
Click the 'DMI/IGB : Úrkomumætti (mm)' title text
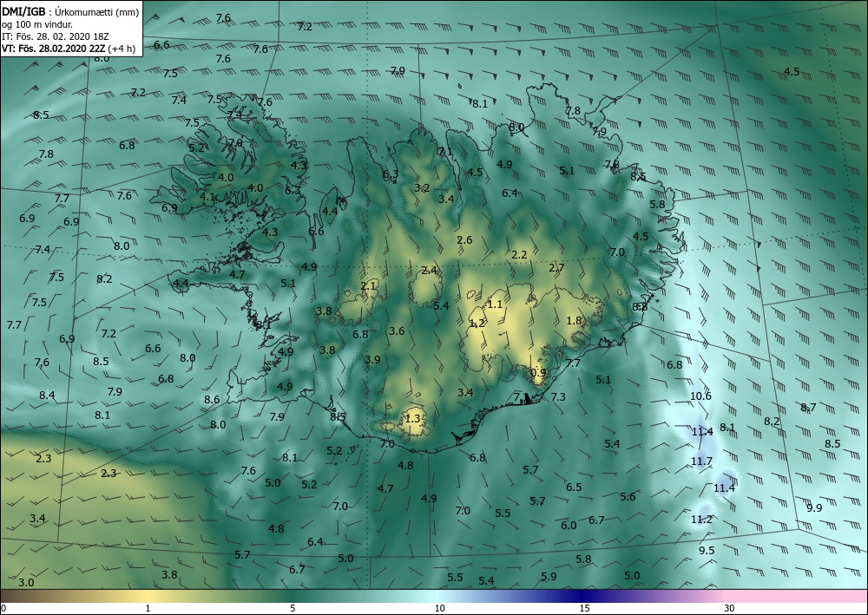pyautogui.click(x=70, y=13)
